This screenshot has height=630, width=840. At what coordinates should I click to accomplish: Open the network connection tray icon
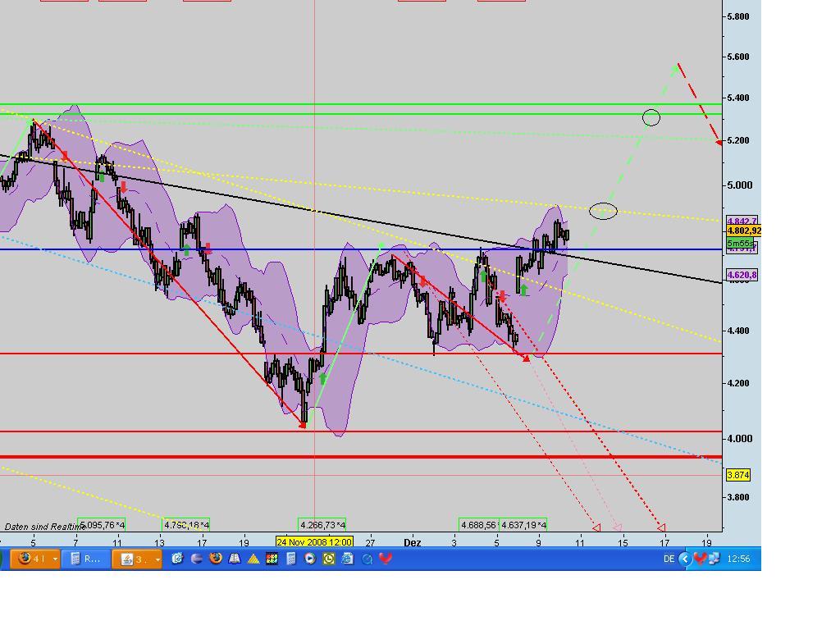coord(714,559)
